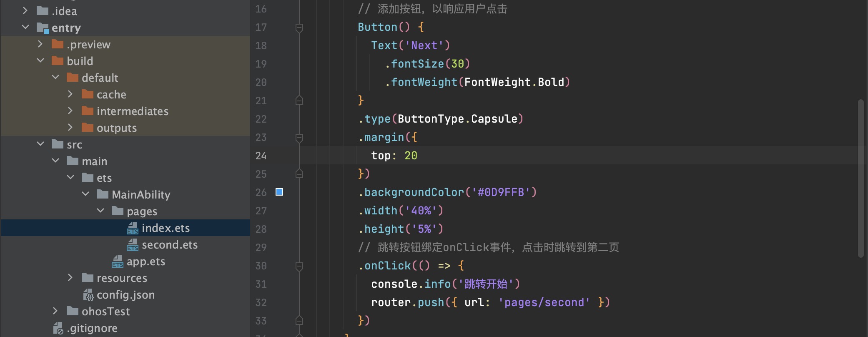This screenshot has width=868, height=337.
Task: Collapse the default folder chevron
Action: click(55, 78)
